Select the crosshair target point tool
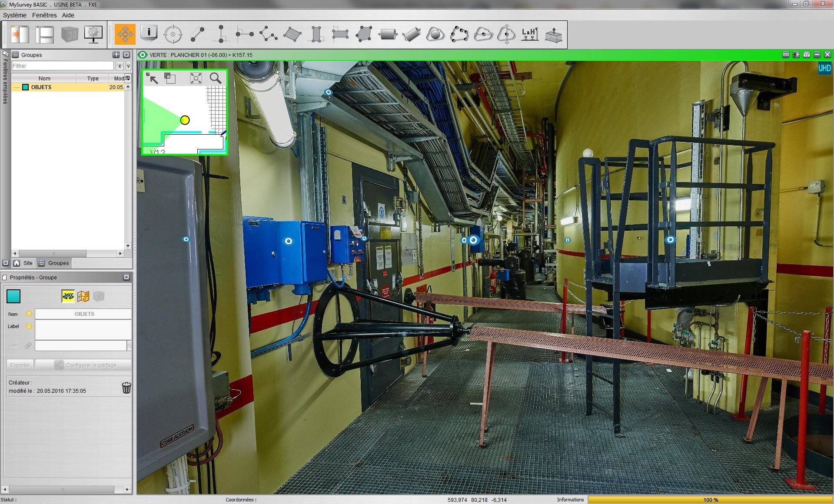 (x=173, y=34)
